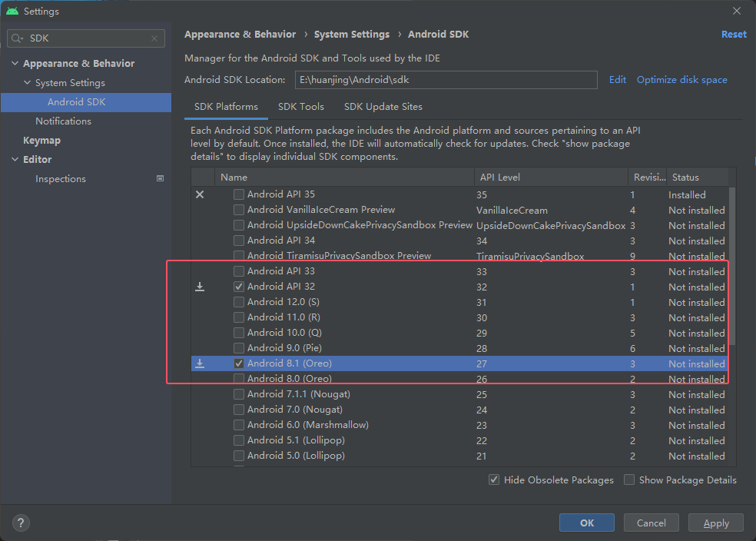This screenshot has height=541, width=756.
Task: Enable Show Package Details checkbox
Action: pyautogui.click(x=628, y=480)
